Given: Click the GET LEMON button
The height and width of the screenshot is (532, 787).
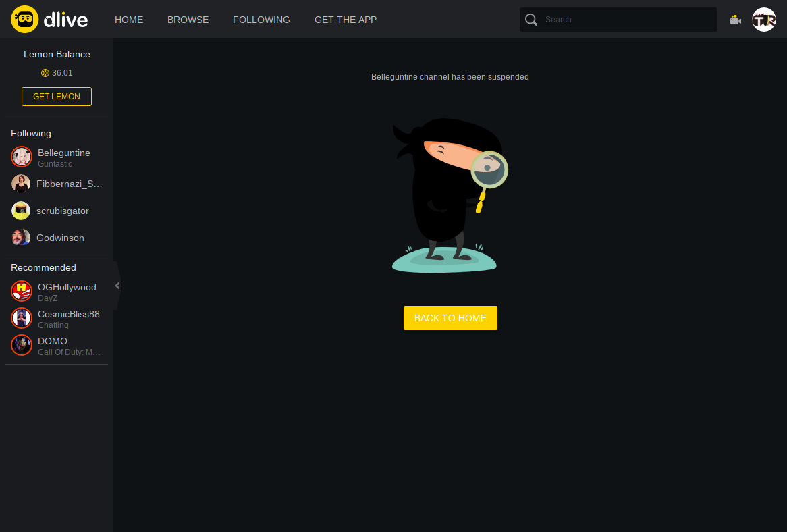Looking at the screenshot, I should [x=57, y=97].
